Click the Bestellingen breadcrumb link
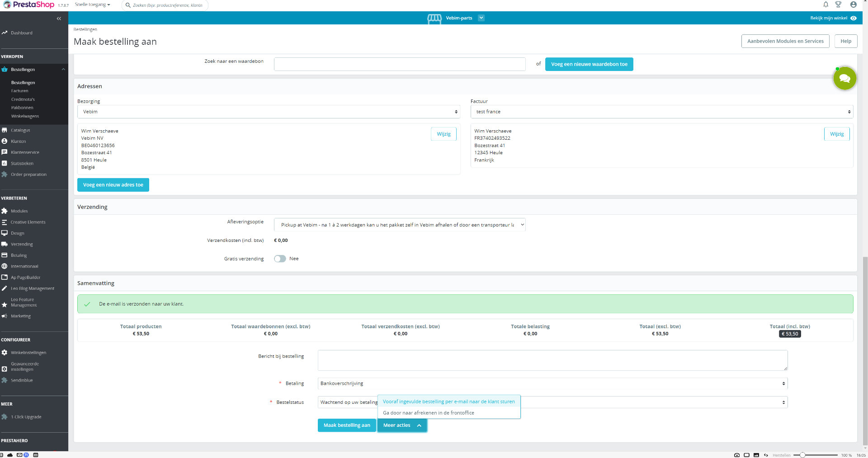868x458 pixels. 85,29
